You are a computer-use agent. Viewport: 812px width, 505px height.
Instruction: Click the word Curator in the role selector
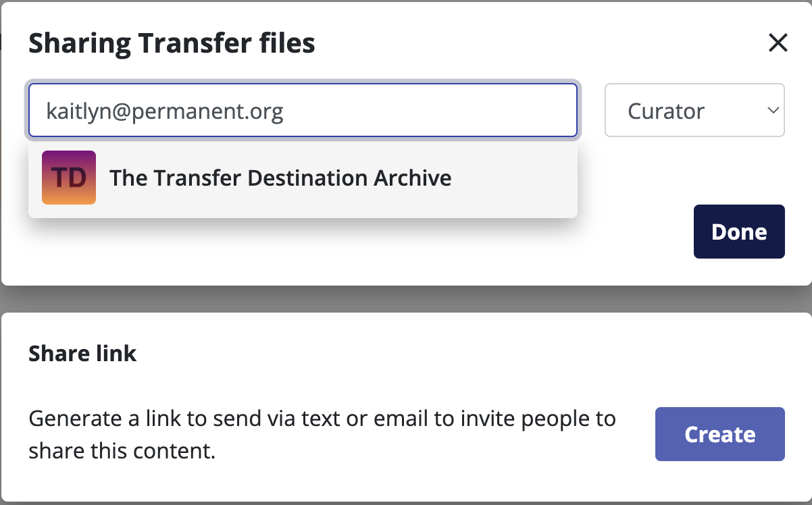coord(666,111)
